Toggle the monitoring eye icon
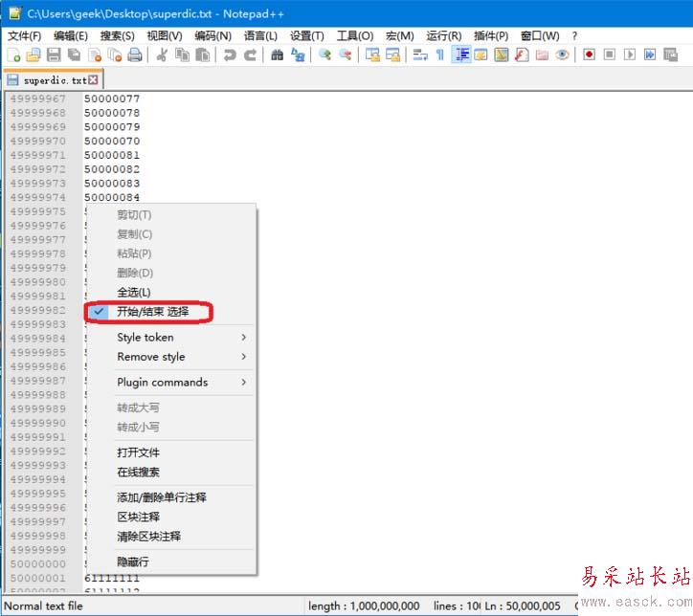The height and width of the screenshot is (616, 693). 562,55
